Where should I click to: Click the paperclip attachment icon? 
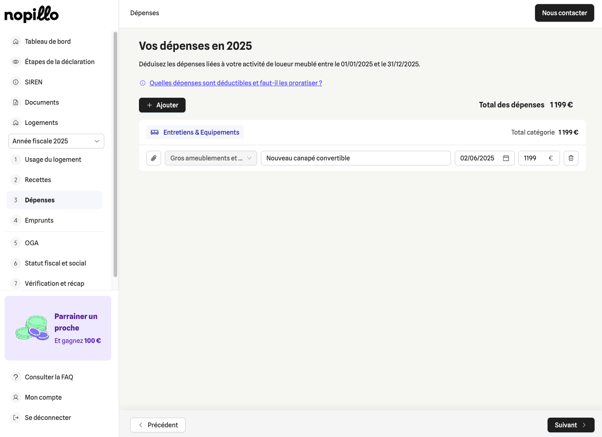coord(153,158)
